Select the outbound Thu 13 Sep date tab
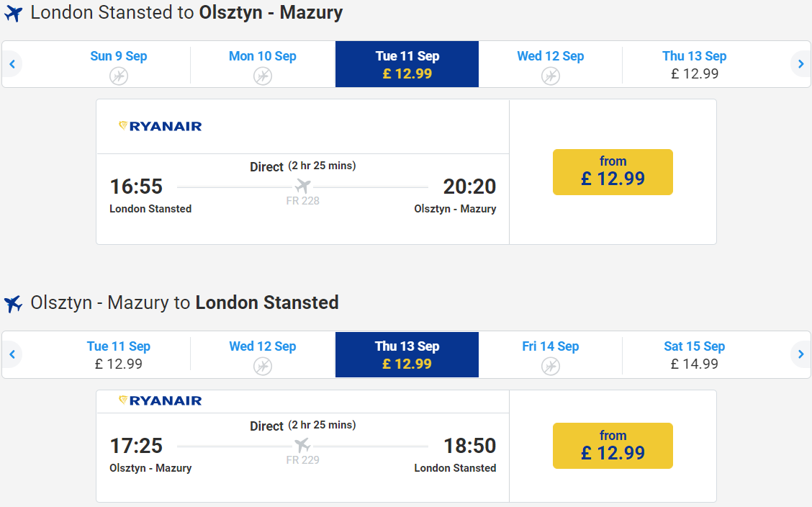 pyautogui.click(x=695, y=64)
